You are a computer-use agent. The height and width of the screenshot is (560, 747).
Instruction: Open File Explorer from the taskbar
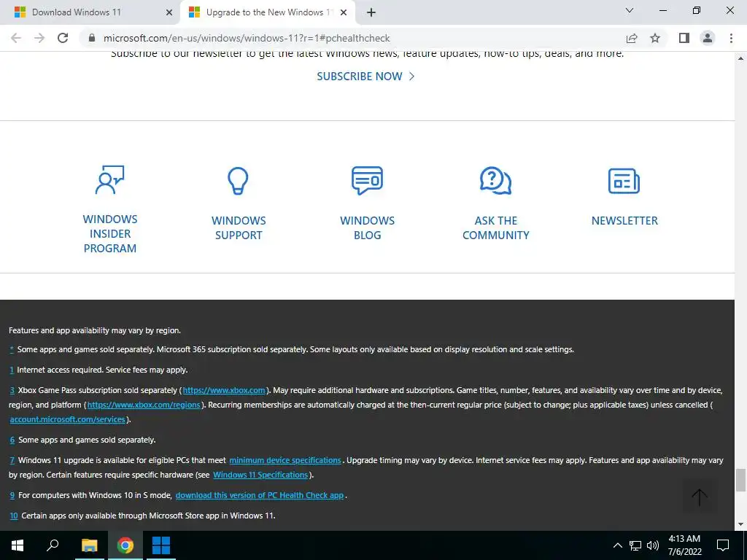89,545
